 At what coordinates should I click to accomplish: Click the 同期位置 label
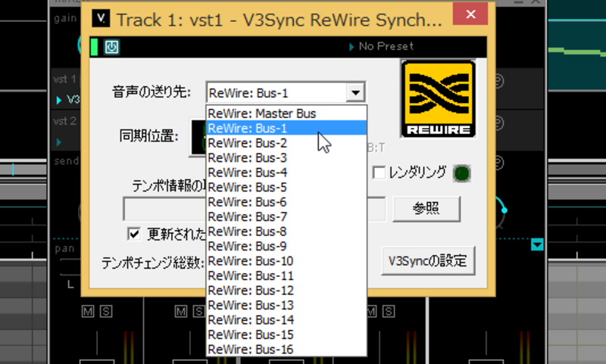point(149,136)
